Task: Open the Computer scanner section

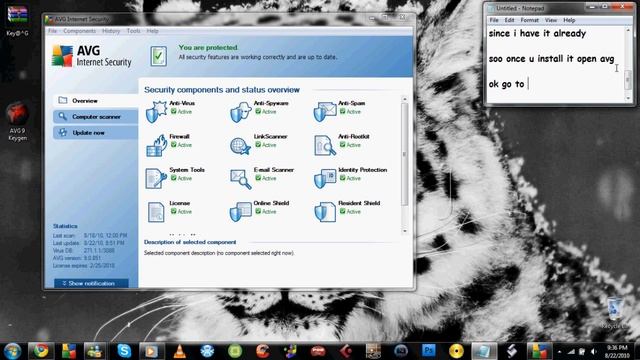Action: click(96, 117)
